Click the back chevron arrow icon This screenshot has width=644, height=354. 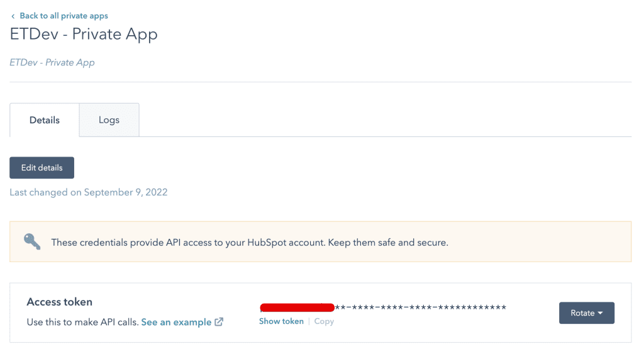(x=13, y=16)
